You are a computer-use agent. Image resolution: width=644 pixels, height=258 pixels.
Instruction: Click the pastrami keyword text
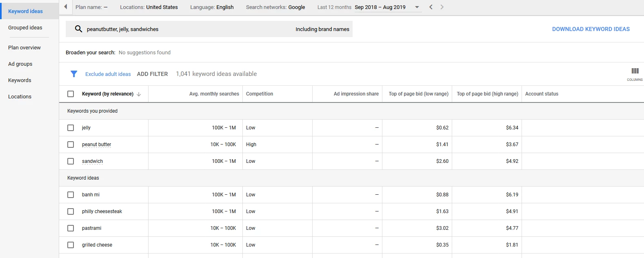coord(91,228)
